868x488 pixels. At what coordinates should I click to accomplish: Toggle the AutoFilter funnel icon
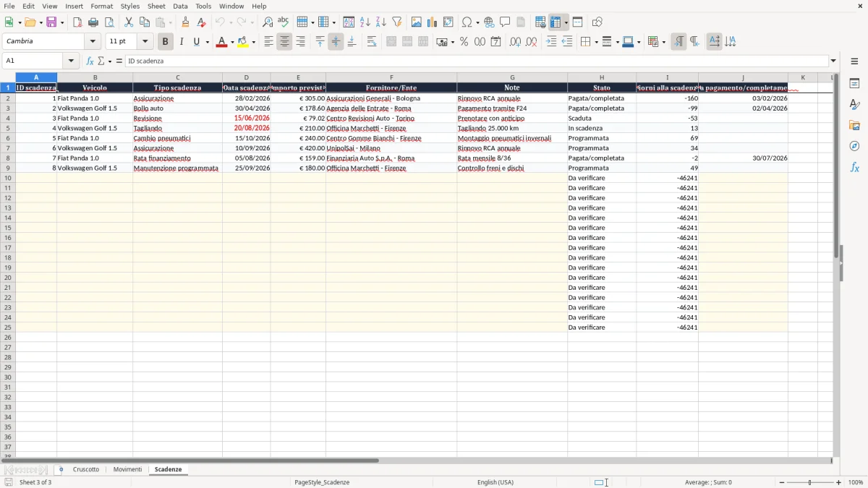point(397,22)
